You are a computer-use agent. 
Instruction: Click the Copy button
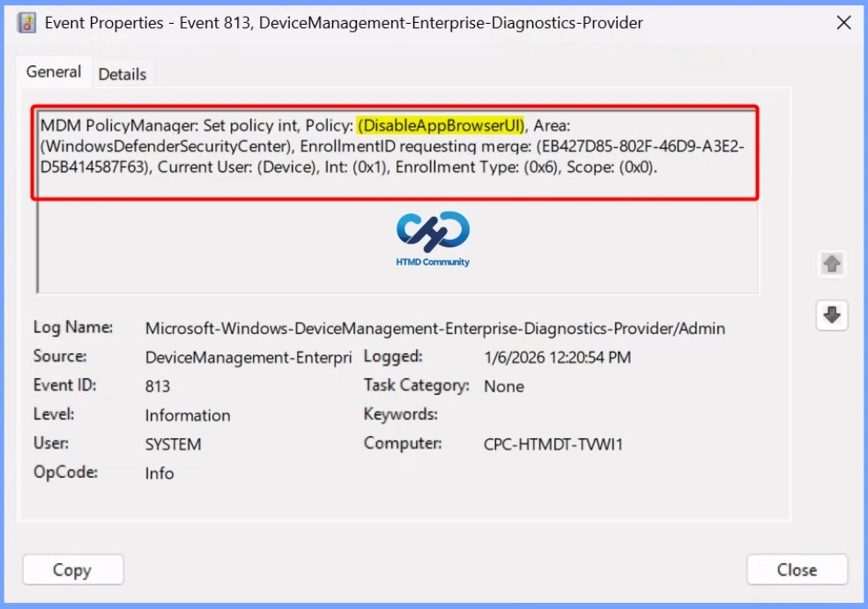click(72, 569)
